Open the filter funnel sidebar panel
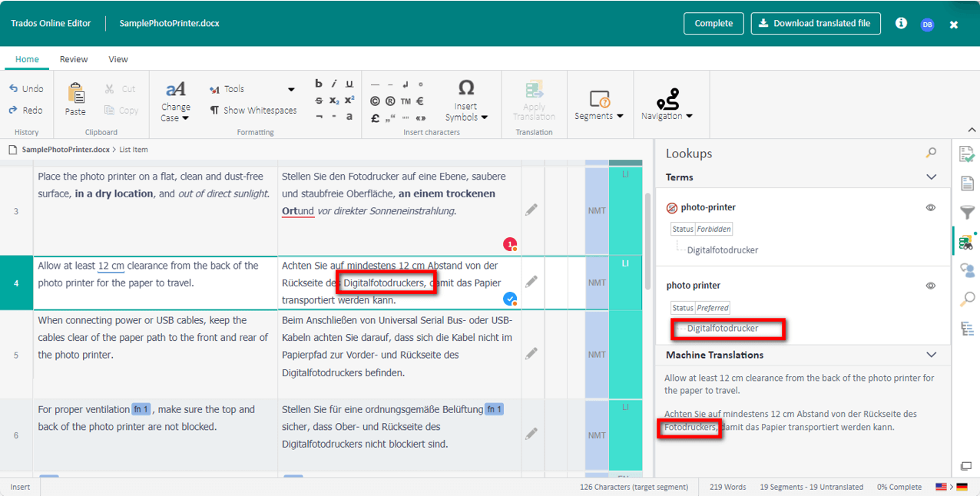 (967, 213)
